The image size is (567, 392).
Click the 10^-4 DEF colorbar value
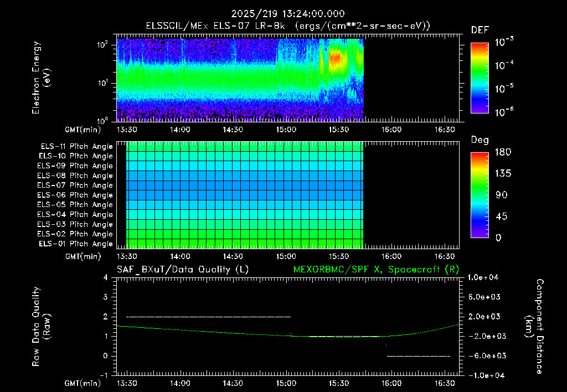pos(504,65)
